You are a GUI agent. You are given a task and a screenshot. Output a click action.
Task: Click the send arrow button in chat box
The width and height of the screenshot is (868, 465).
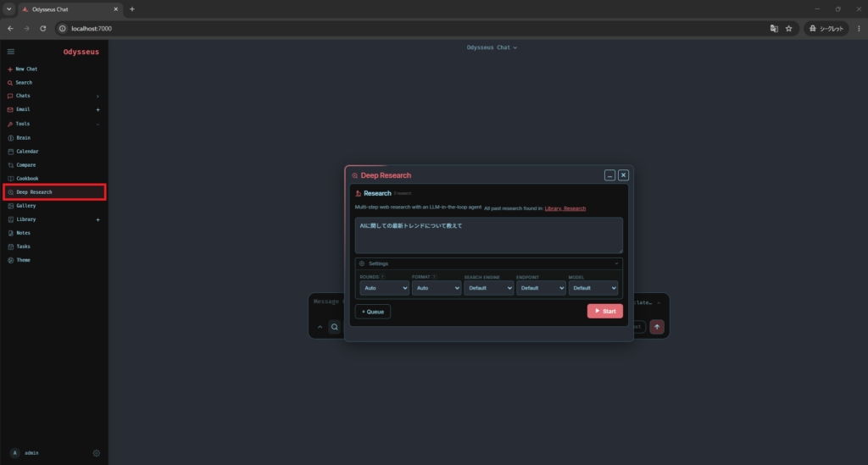657,327
